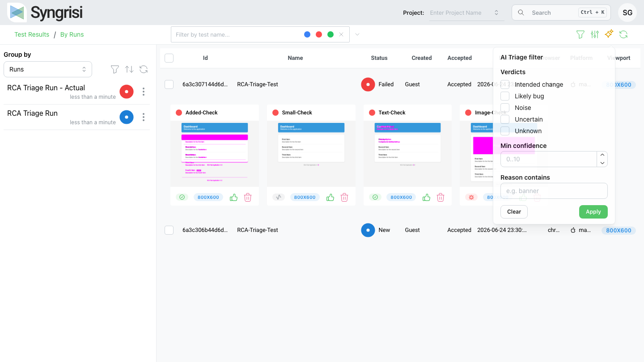644x362 pixels.
Task: Delete the Added-Check with trash icon
Action: tap(248, 197)
